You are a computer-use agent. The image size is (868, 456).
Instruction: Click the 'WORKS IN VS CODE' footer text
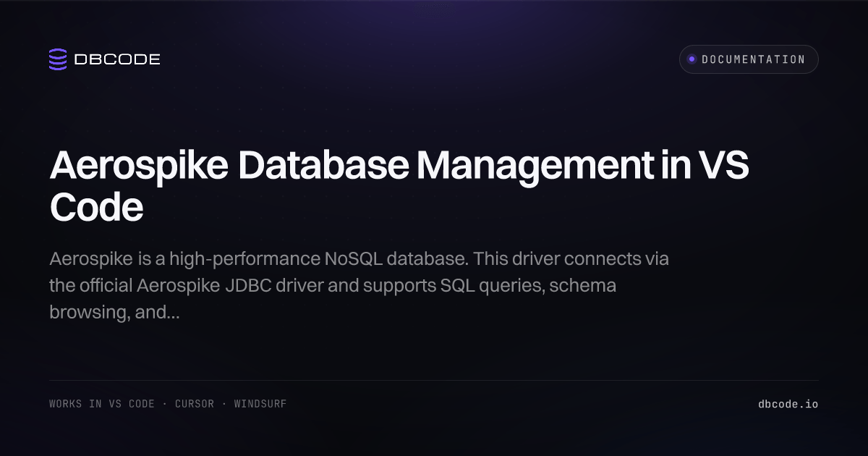click(x=102, y=404)
